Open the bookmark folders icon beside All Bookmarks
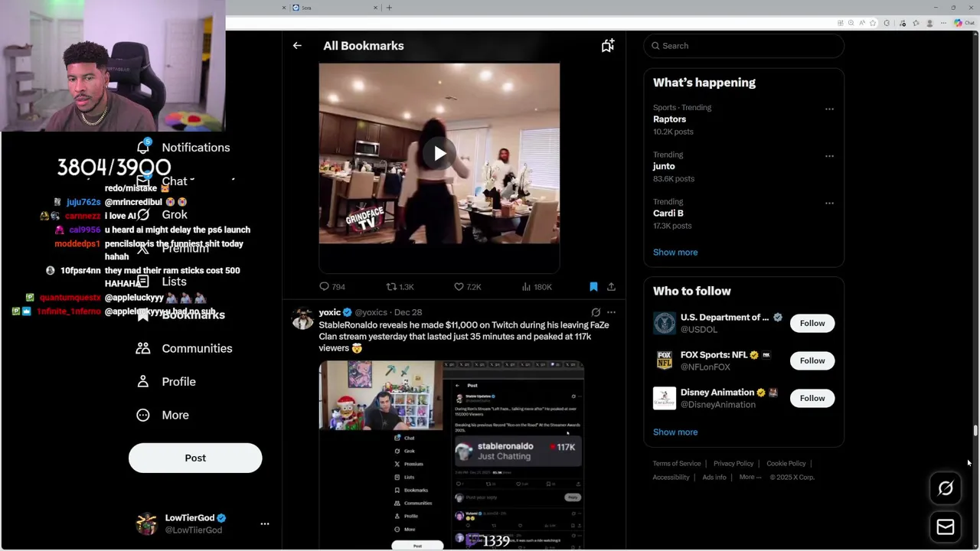Viewport: 980px width, 551px height. 607,46
